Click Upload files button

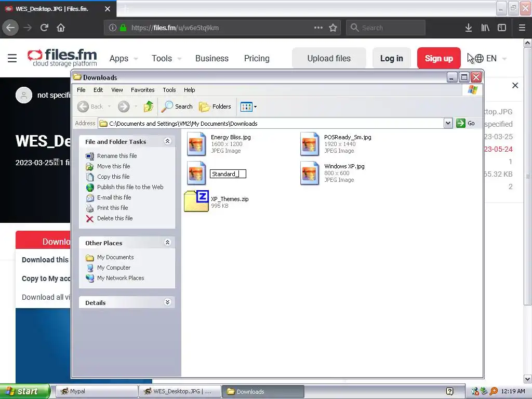point(329,58)
